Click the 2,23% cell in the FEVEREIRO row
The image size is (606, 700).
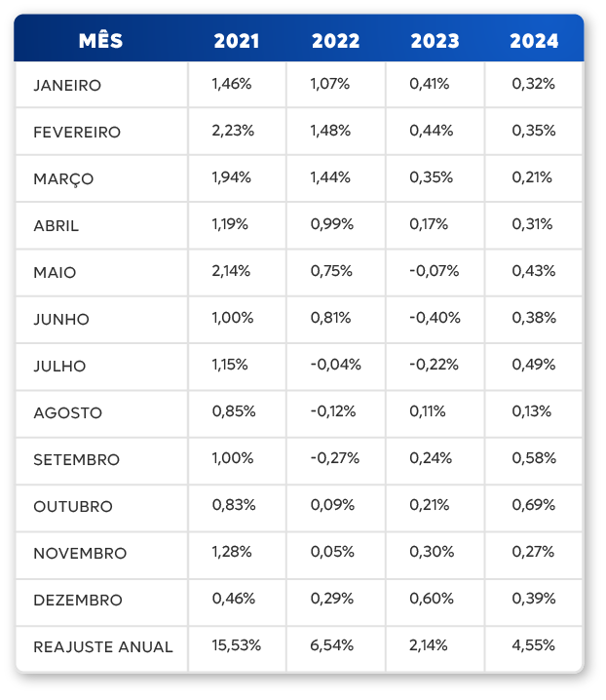tap(232, 131)
